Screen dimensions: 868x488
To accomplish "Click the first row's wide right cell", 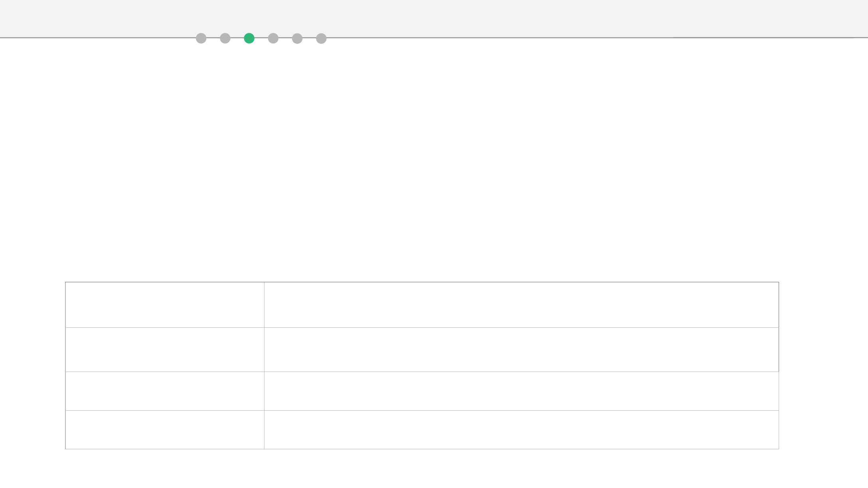I will point(521,305).
